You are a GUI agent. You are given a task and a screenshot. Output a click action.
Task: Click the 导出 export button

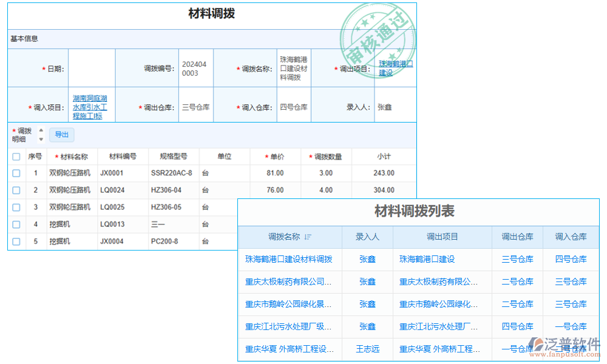pos(61,135)
